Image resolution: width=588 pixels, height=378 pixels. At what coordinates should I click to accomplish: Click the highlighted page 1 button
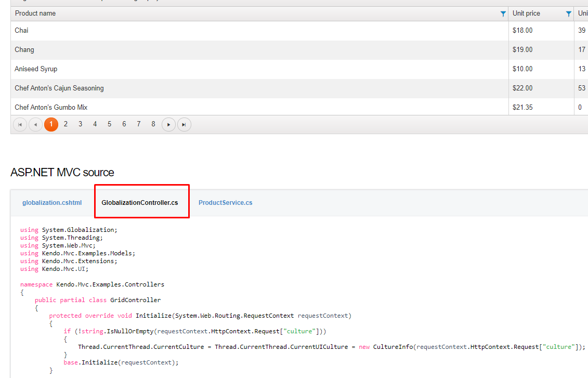pyautogui.click(x=51, y=124)
